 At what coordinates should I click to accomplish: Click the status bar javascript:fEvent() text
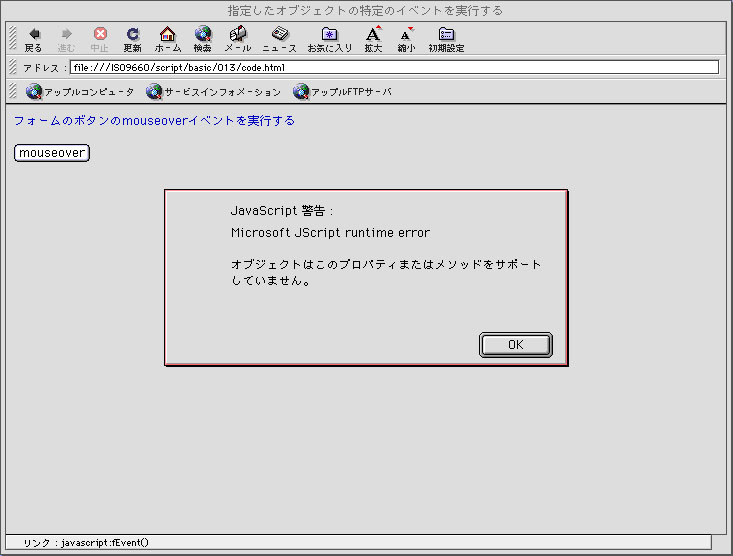(x=105, y=542)
